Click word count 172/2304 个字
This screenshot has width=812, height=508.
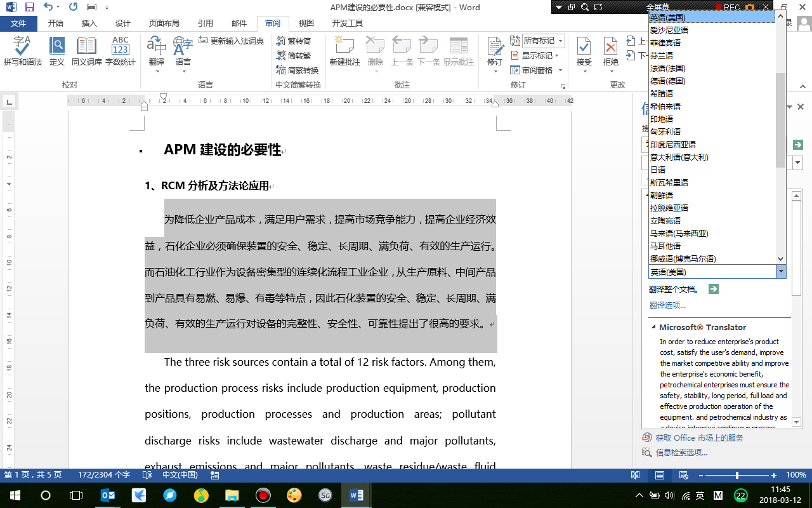click(x=104, y=475)
